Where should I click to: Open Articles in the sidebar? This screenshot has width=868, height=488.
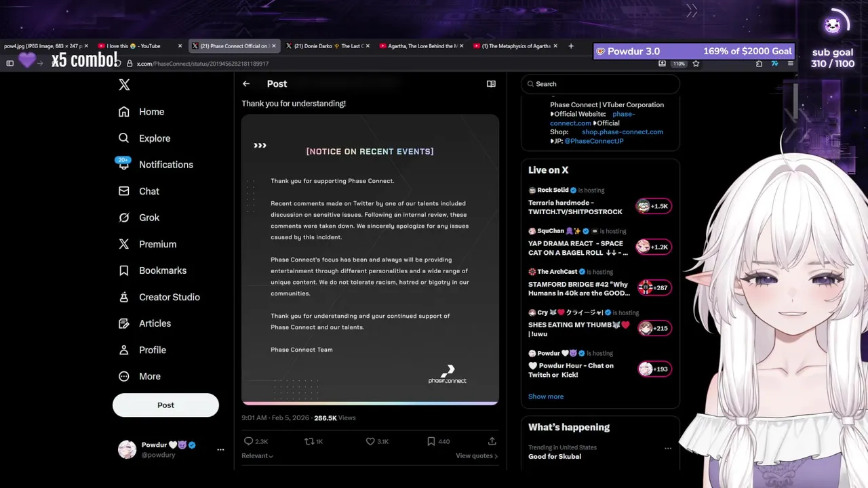(144, 323)
